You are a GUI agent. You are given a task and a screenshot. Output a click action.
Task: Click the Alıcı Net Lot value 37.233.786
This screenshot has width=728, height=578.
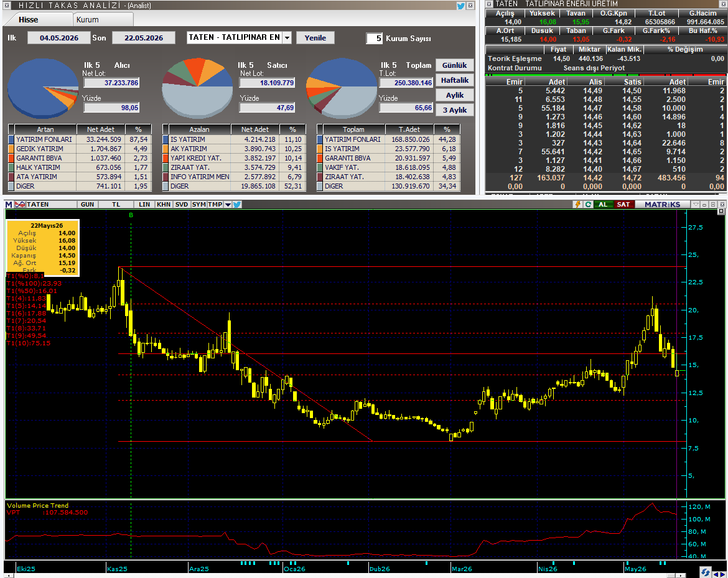tap(111, 83)
